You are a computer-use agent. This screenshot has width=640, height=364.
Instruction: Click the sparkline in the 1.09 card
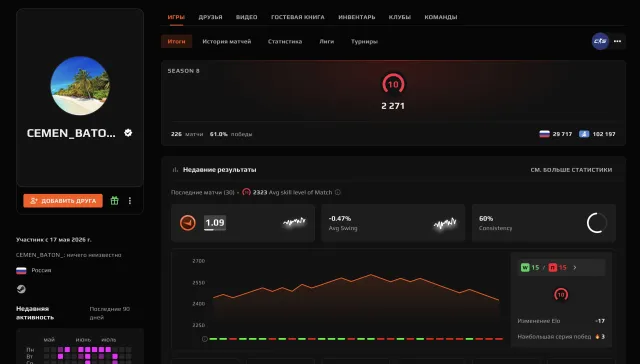294,222
